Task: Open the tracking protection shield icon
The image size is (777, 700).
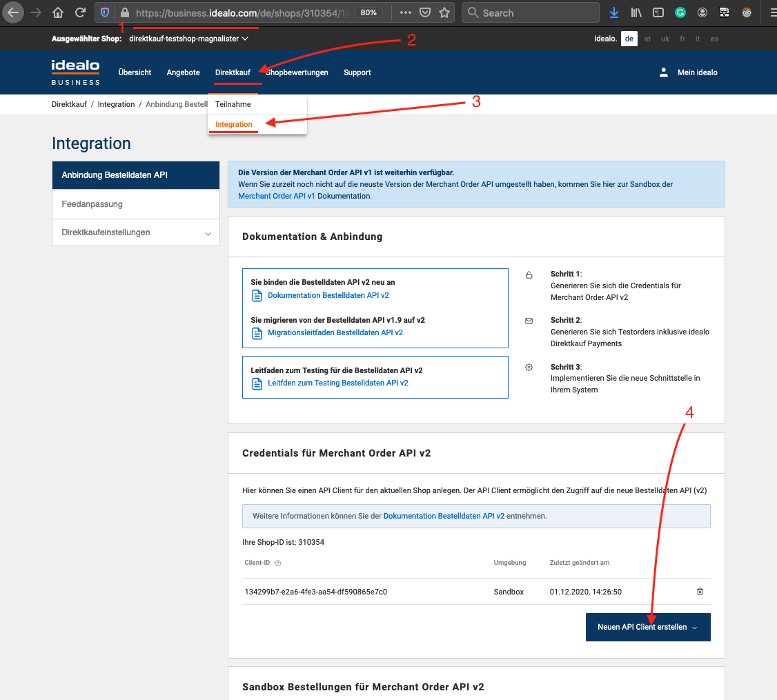Action: (105, 13)
